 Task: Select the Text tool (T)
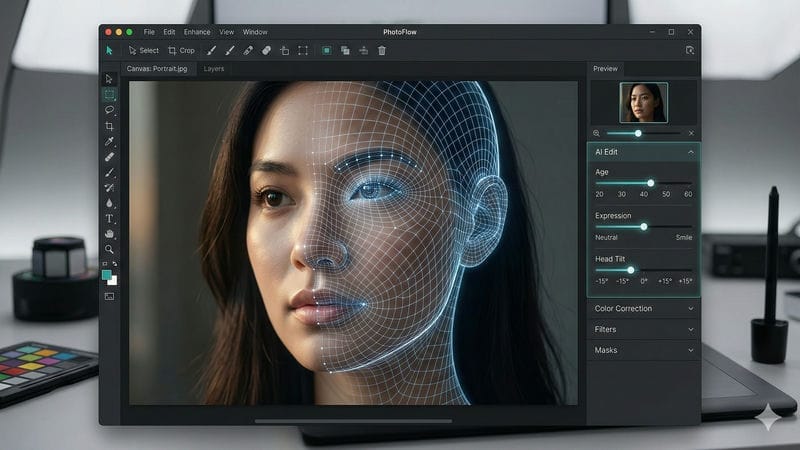click(x=109, y=218)
